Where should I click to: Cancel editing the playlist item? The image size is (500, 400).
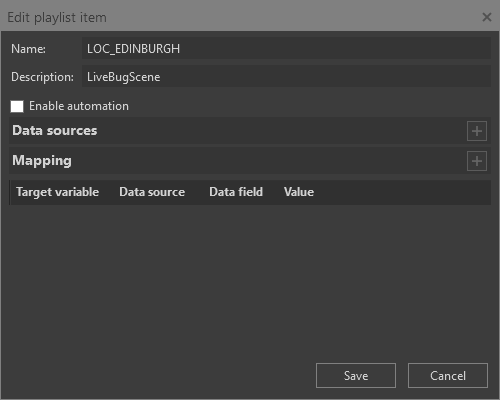pyautogui.click(x=448, y=376)
